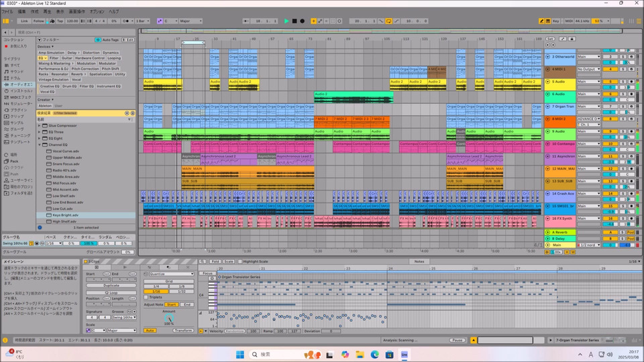Click the Stop button in the transport
644x362 pixels.
point(294,21)
